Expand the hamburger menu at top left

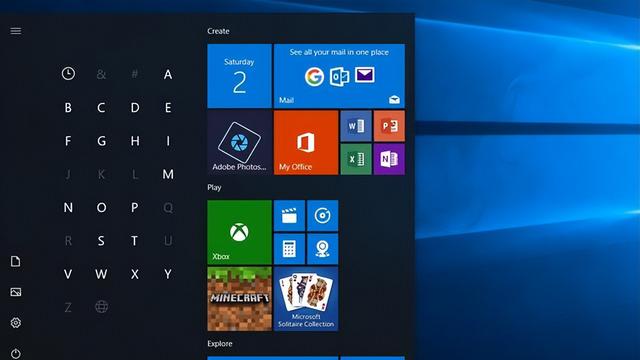coord(16,31)
